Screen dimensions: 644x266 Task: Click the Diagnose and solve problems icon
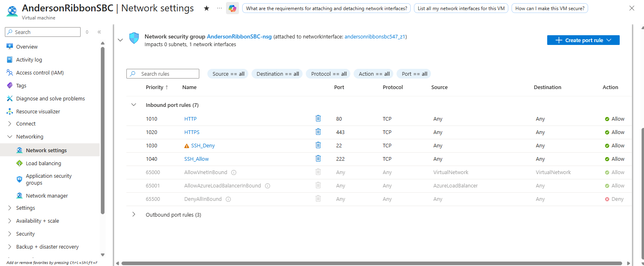pos(10,98)
